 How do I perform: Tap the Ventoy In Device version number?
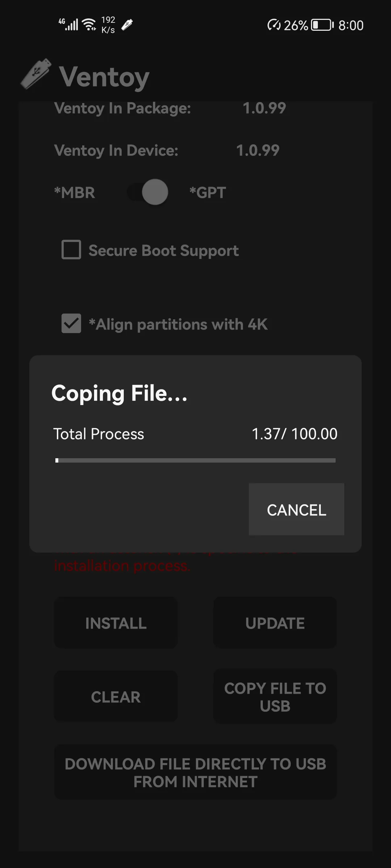(258, 150)
